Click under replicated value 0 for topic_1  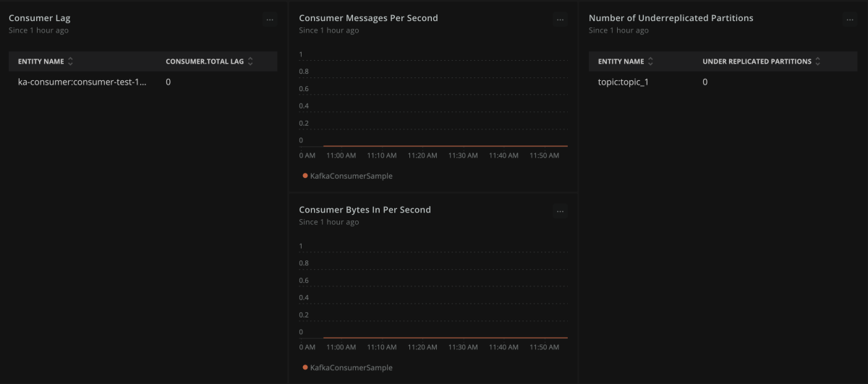click(x=705, y=82)
